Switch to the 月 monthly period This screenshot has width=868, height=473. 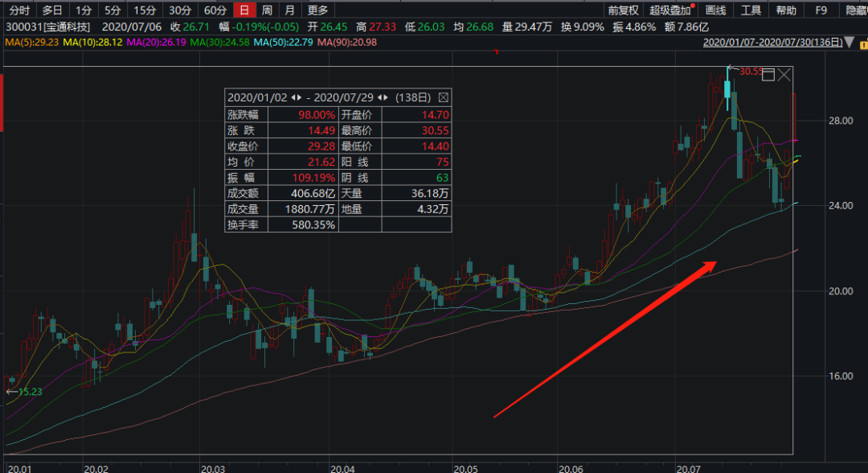289,10
